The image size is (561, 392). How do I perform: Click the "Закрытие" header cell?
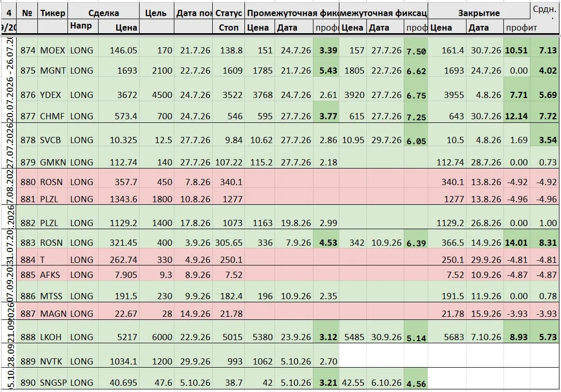(478, 13)
